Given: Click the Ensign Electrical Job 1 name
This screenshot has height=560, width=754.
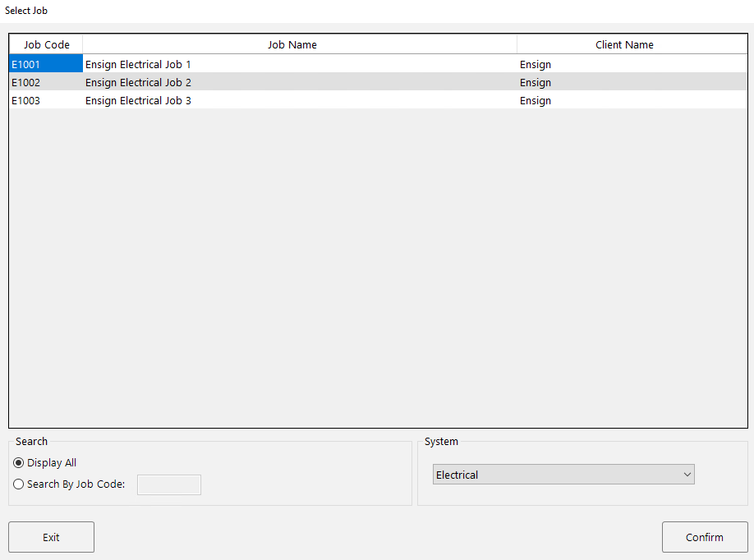Looking at the screenshot, I should tap(138, 64).
